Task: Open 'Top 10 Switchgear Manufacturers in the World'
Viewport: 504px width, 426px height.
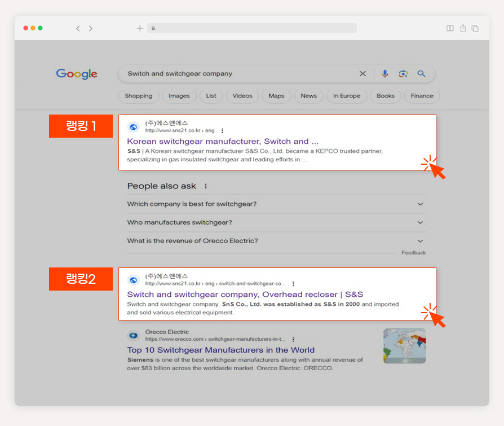Action: point(221,350)
